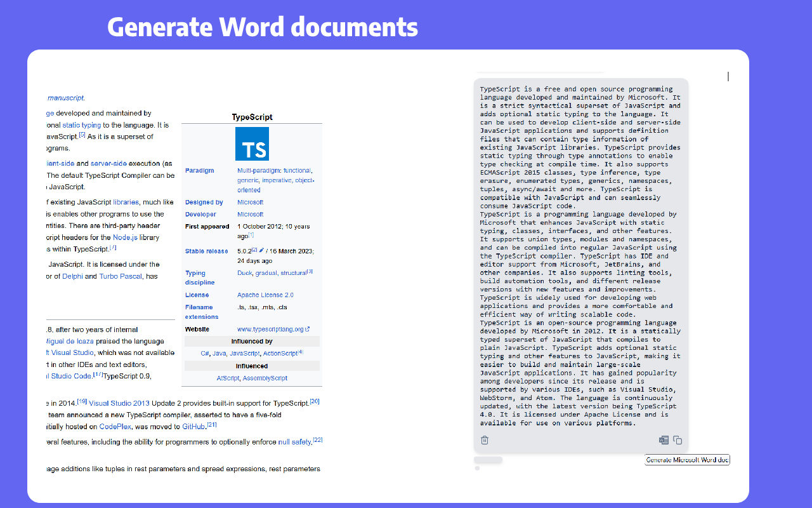Open footnote reference [7] after within TypeScript
This screenshot has width=812, height=508.
click(x=113, y=248)
